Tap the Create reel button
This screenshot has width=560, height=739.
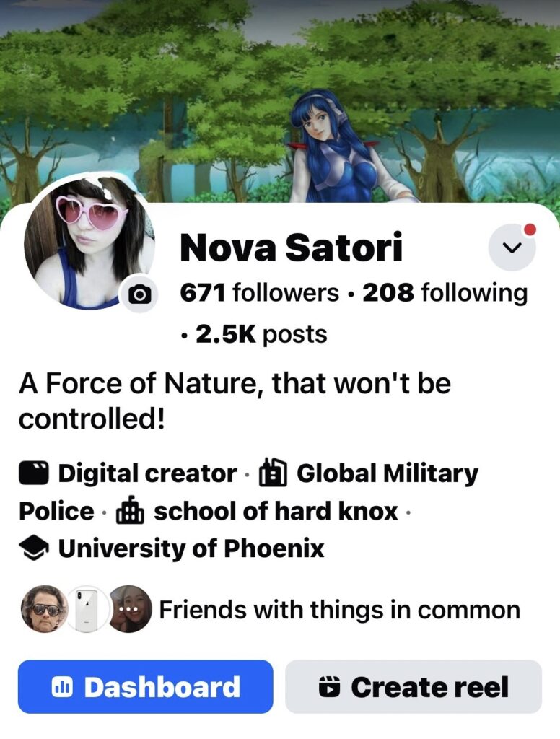(x=414, y=687)
